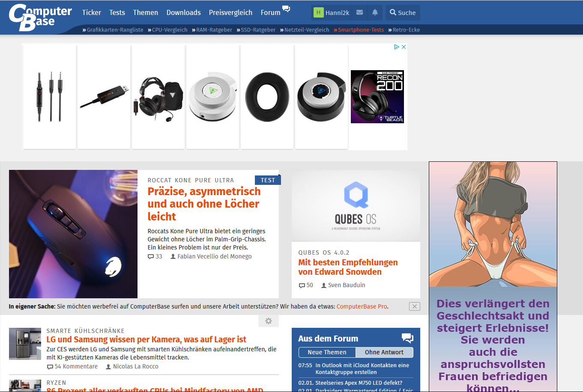Click the 'Aus dem Forum' speech bubble icon
The width and height of the screenshot is (583, 392).
(407, 338)
